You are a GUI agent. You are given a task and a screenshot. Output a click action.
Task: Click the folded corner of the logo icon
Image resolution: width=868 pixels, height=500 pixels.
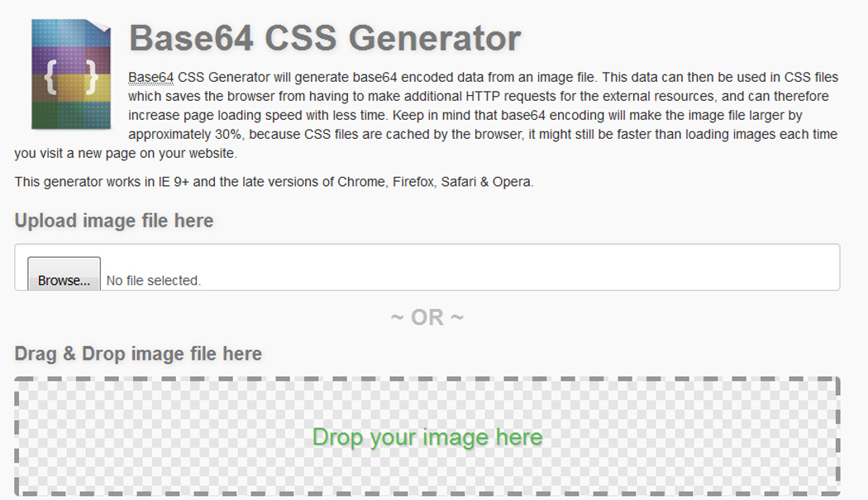pos(99,25)
